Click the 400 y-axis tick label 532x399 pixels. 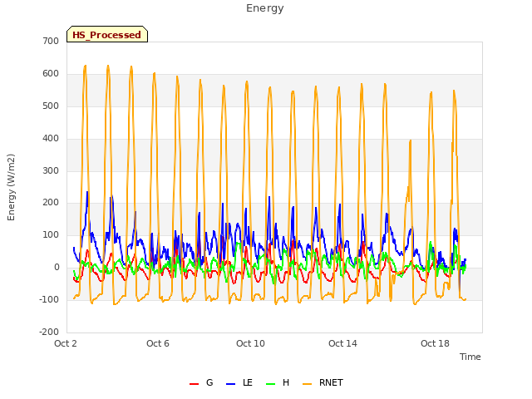(51, 139)
